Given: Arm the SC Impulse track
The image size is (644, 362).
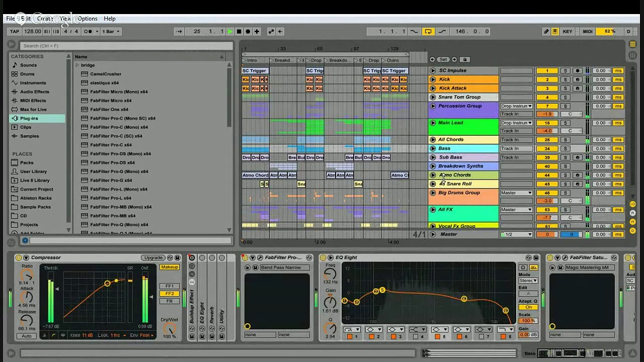Looking at the screenshot, I should [x=578, y=71].
